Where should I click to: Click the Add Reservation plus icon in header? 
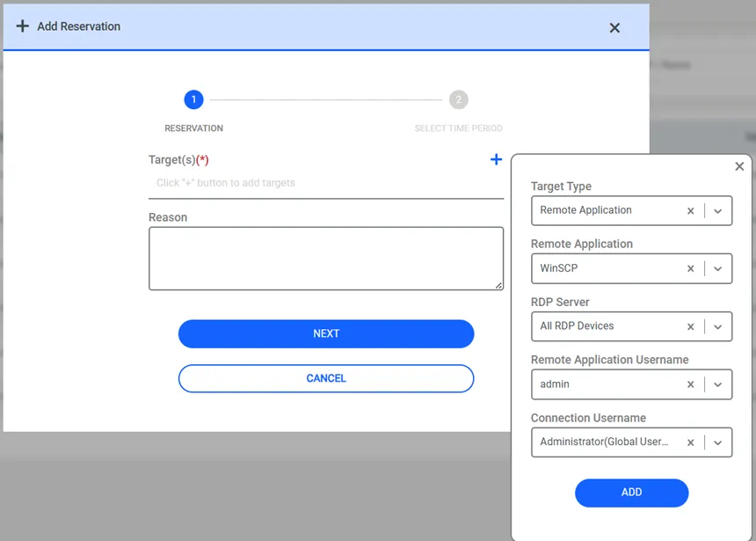click(23, 26)
